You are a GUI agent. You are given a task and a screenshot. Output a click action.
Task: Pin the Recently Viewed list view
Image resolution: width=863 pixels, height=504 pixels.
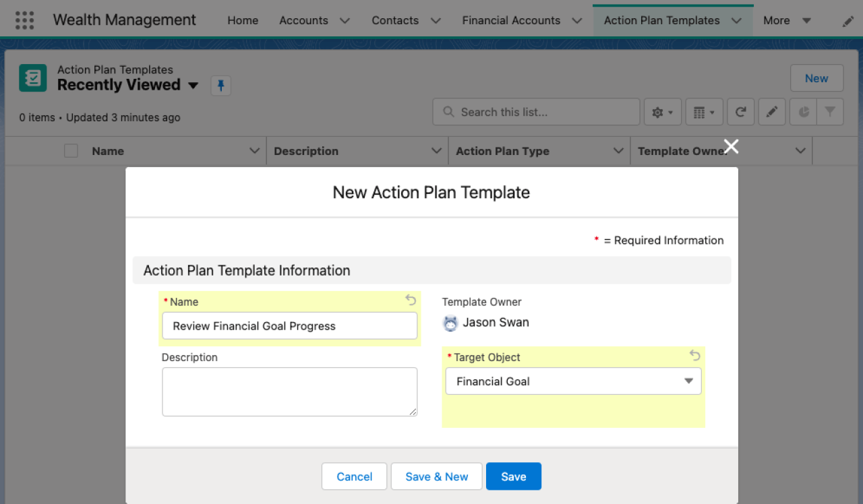[221, 86]
